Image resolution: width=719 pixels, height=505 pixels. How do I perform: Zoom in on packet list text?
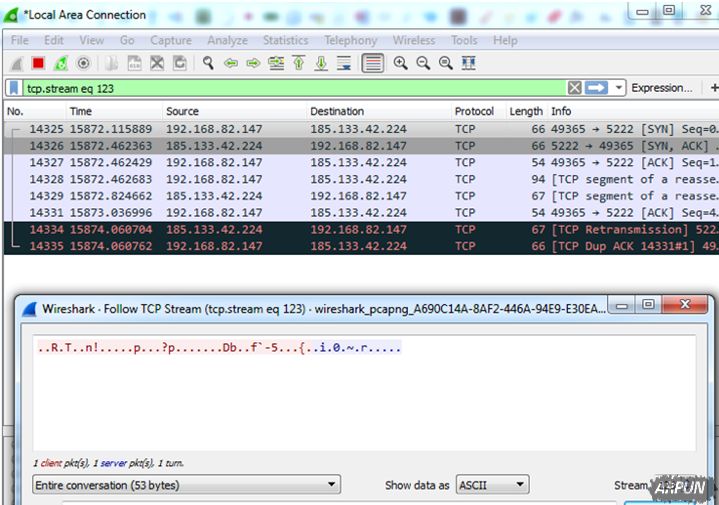[x=400, y=63]
